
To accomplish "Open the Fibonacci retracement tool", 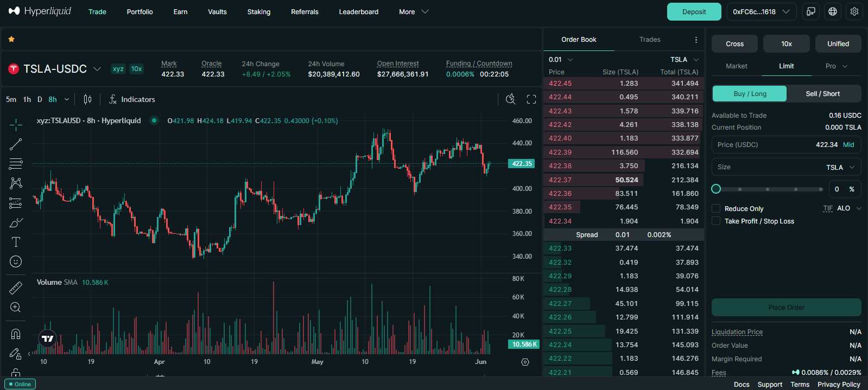I will (16, 164).
